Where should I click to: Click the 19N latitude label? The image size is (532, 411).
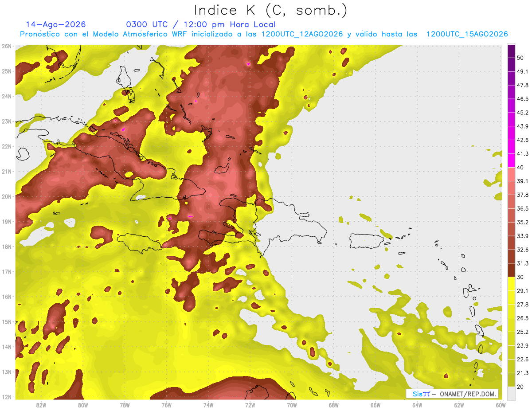click(x=6, y=221)
